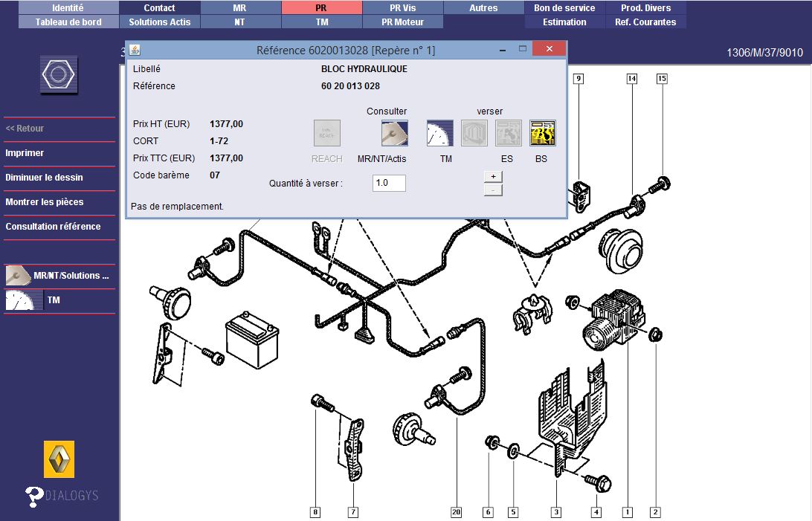
Task: Click the MR/NT/Actis wrench icon in dialog
Action: tap(394, 134)
